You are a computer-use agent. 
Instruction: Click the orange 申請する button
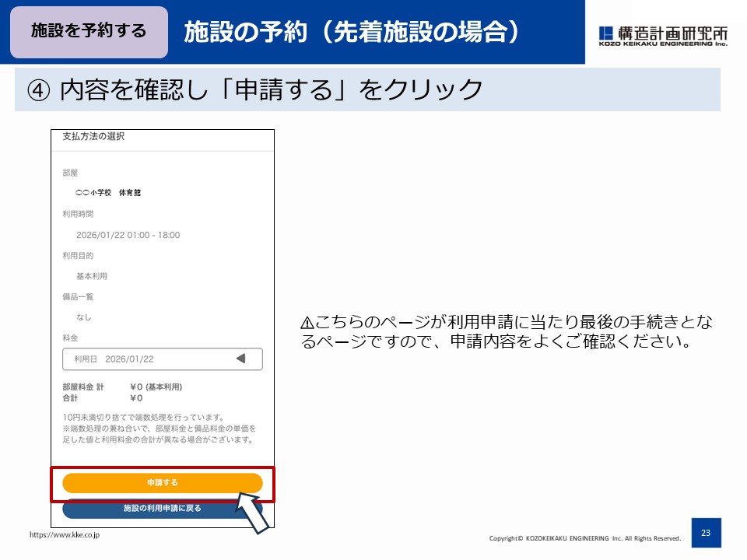pos(161,482)
